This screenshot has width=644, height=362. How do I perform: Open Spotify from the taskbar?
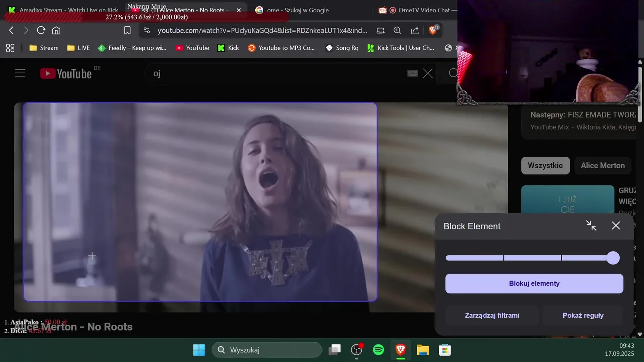379,350
